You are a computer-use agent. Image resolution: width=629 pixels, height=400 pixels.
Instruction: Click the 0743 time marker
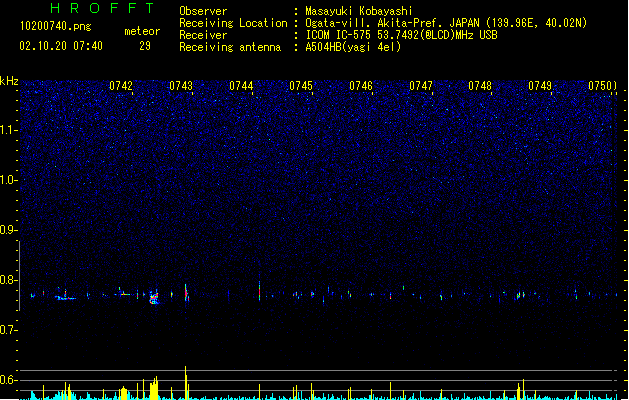[181, 86]
